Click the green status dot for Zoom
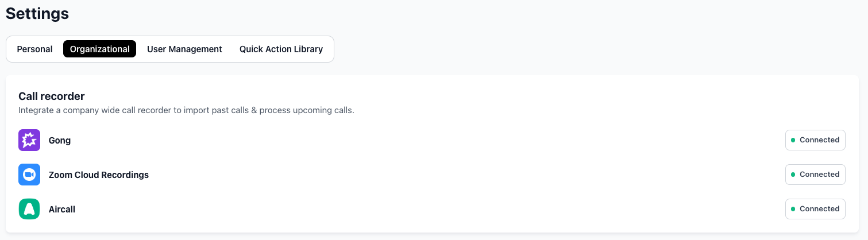Viewport: 868px width, 240px height. click(793, 175)
